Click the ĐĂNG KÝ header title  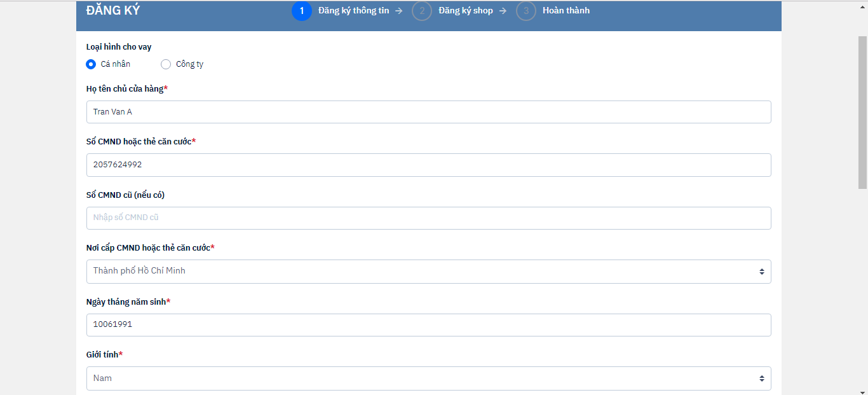point(113,11)
